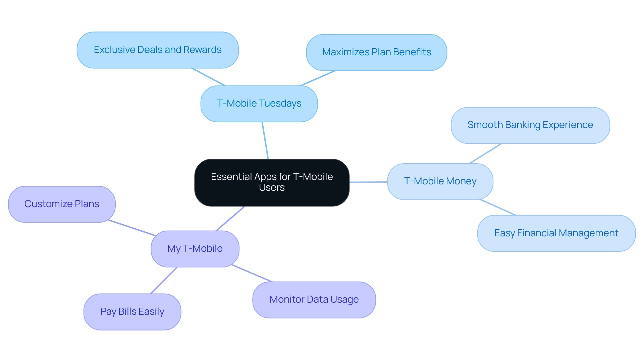Click the My T-Mobile node
This screenshot has height=363, width=644.
coord(193,248)
